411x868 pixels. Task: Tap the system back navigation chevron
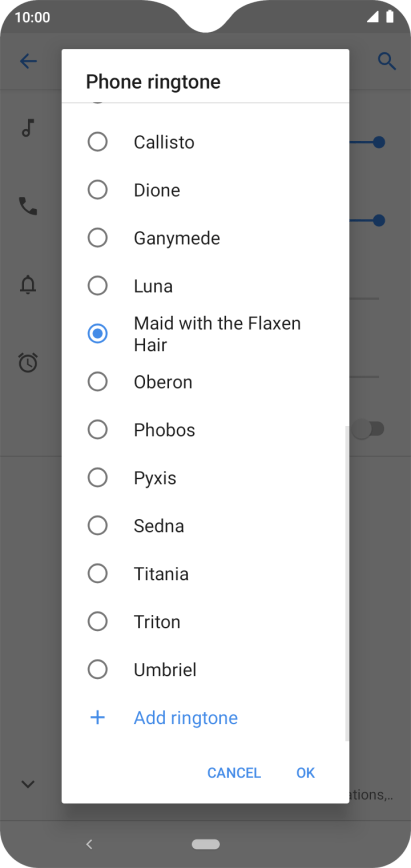pos(89,844)
